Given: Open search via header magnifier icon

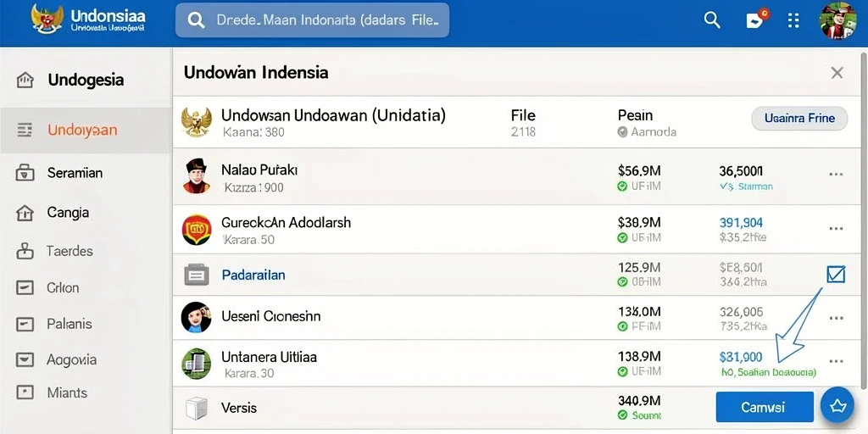Looking at the screenshot, I should click(712, 20).
